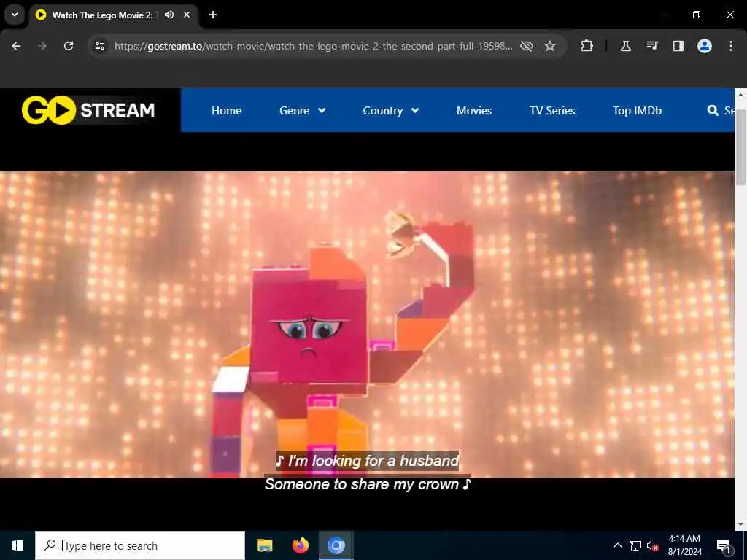Open the Windows Start menu
Image resolution: width=747 pixels, height=560 pixels.
click(x=18, y=545)
